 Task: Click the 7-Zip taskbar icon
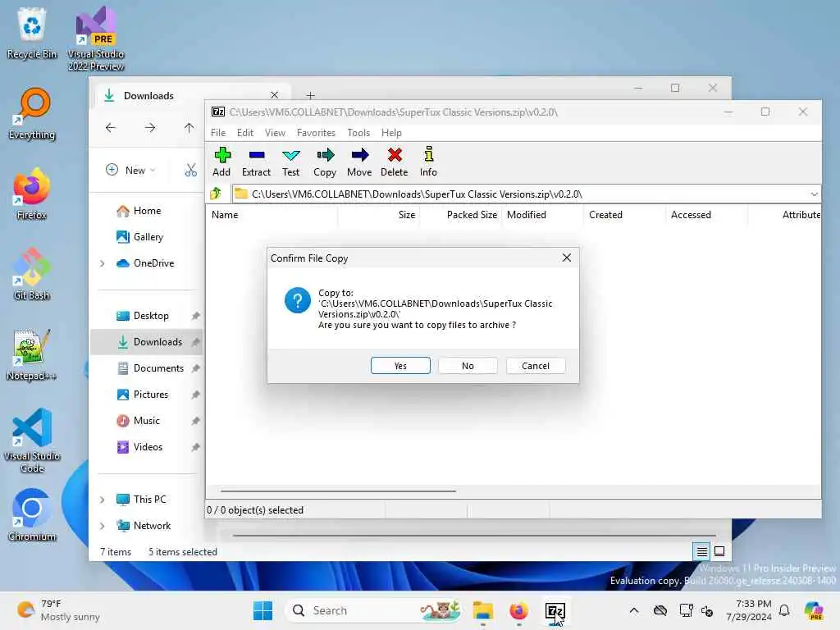click(555, 610)
